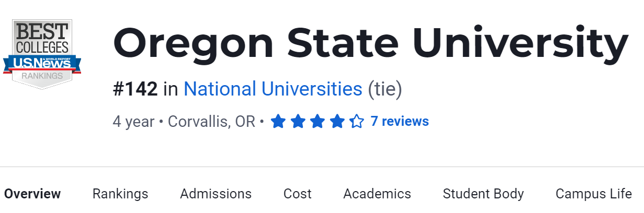Switch to the Rankings tab
644x213 pixels.
(120, 194)
